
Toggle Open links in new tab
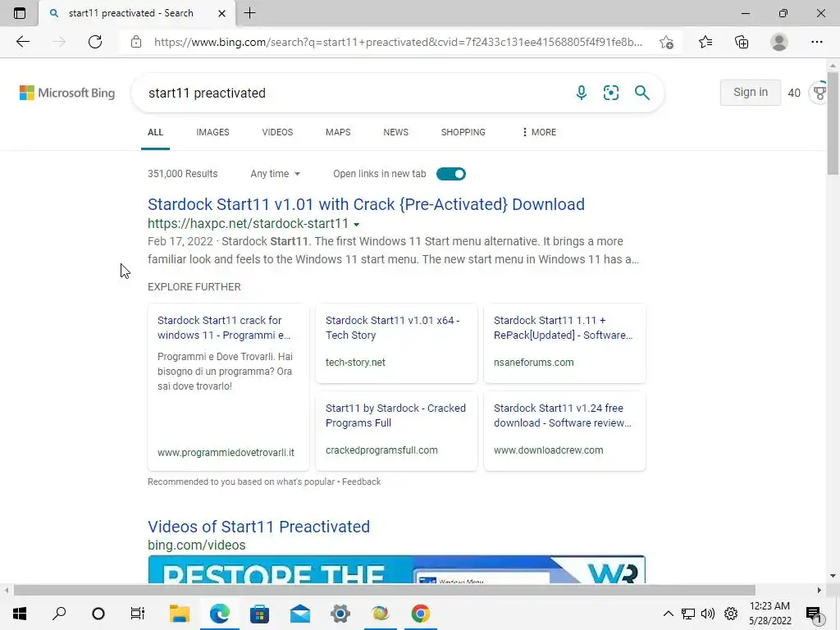(x=451, y=174)
